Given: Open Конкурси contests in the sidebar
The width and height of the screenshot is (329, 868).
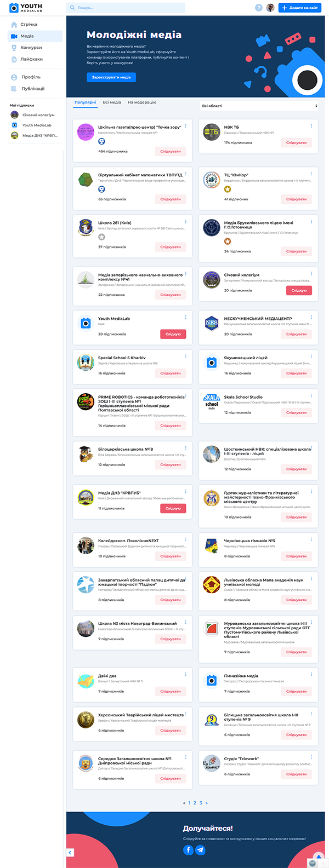Looking at the screenshot, I should pos(31,48).
